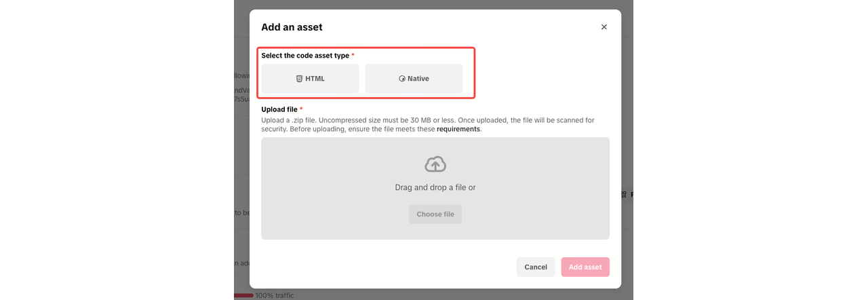Click the "Add an asset" dialog title
Screen dimensions: 868x300
tap(292, 27)
